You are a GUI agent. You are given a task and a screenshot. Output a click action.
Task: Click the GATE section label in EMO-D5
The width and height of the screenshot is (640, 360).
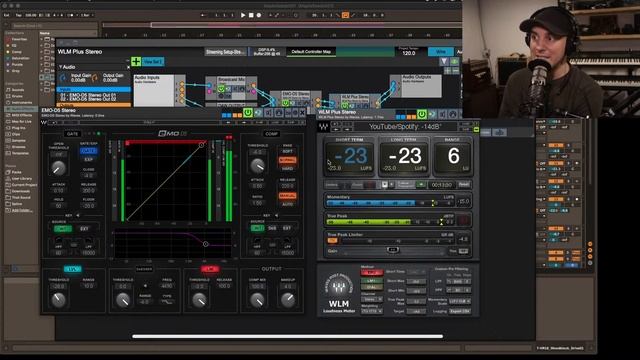tap(72, 134)
